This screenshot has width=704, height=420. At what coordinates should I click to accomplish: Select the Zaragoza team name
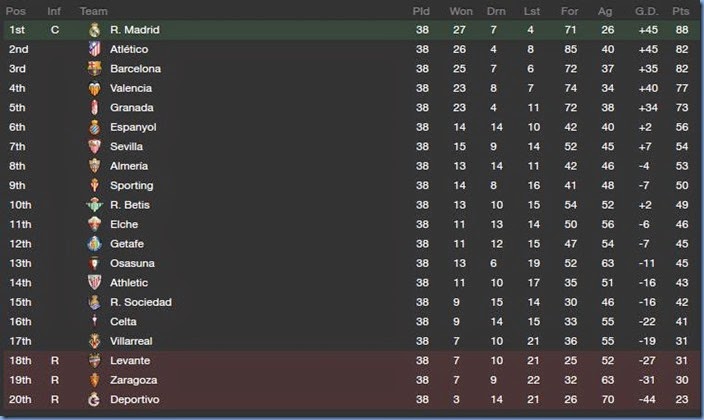pyautogui.click(x=134, y=380)
